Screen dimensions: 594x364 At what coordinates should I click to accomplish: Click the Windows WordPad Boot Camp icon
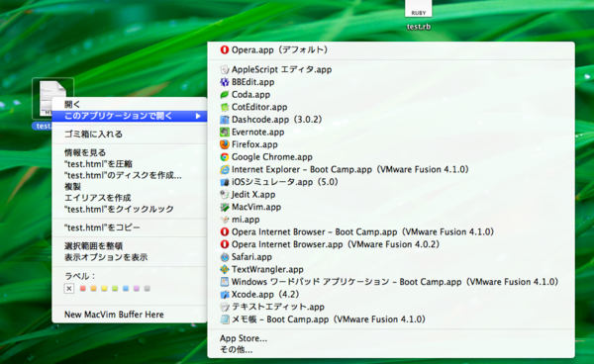click(225, 282)
